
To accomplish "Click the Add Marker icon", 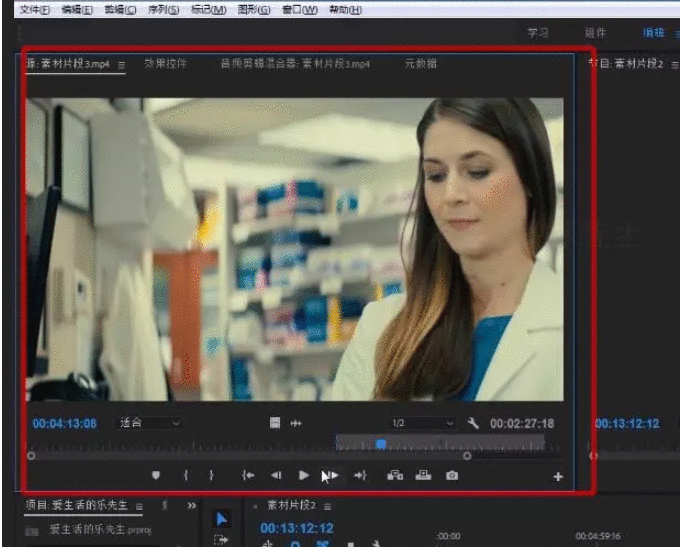I will click(156, 476).
